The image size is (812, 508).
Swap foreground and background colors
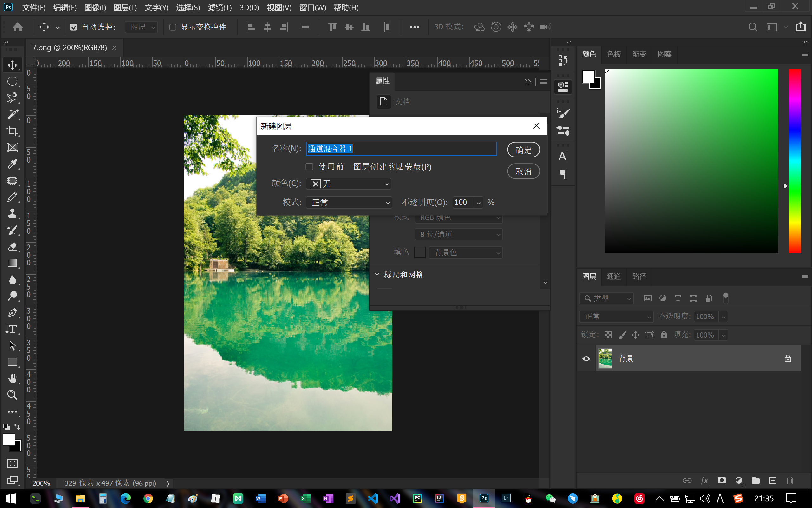[17, 427]
